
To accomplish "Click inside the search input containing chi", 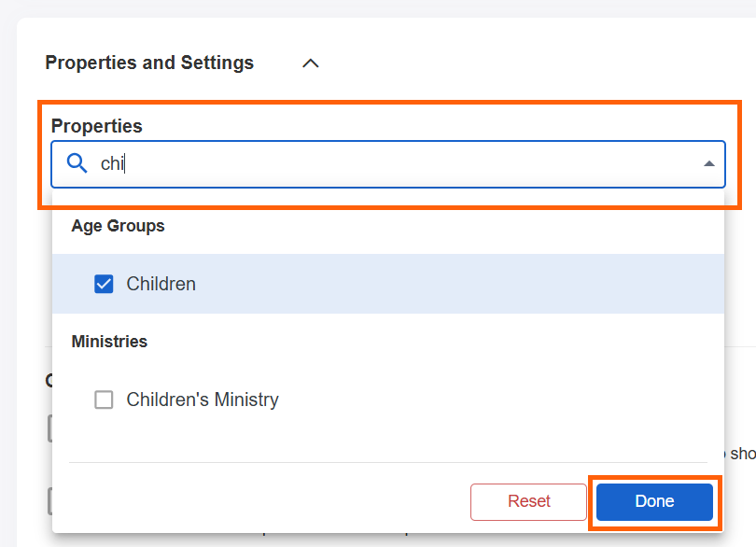I will 280,163.
